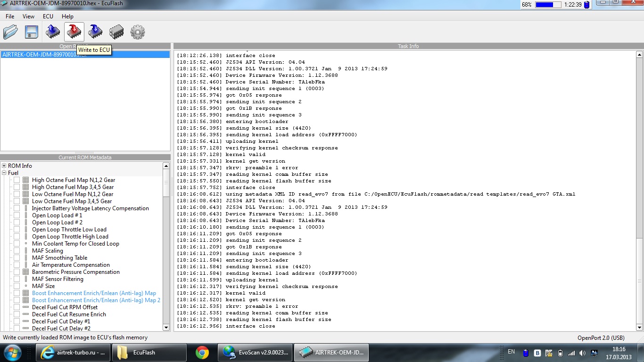Click the Save ROM floppy disk icon
Viewport: 644px width, 362px height.
pos(31,32)
